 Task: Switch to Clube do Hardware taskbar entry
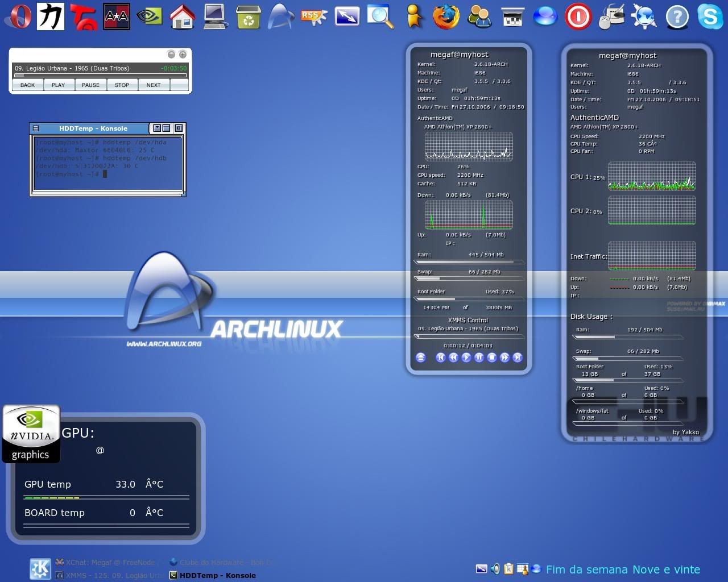coord(221,563)
